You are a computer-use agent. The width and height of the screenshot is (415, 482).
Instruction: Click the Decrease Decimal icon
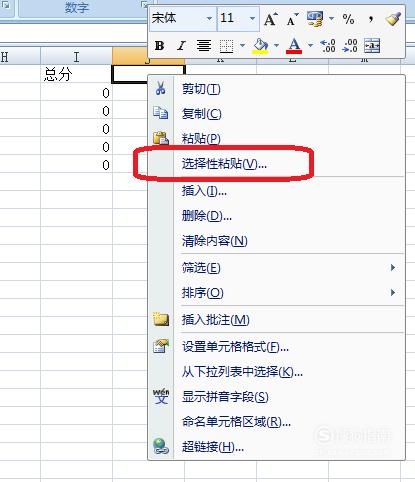coord(350,46)
